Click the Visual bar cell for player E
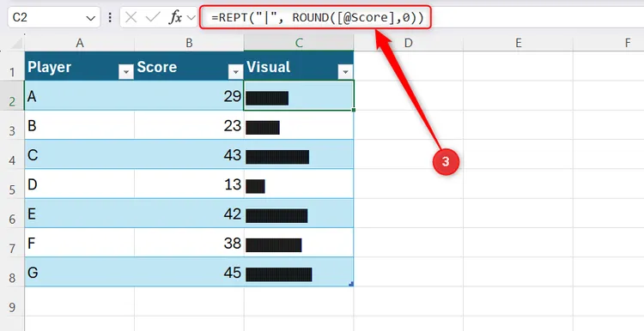The image size is (644, 331). (x=299, y=214)
